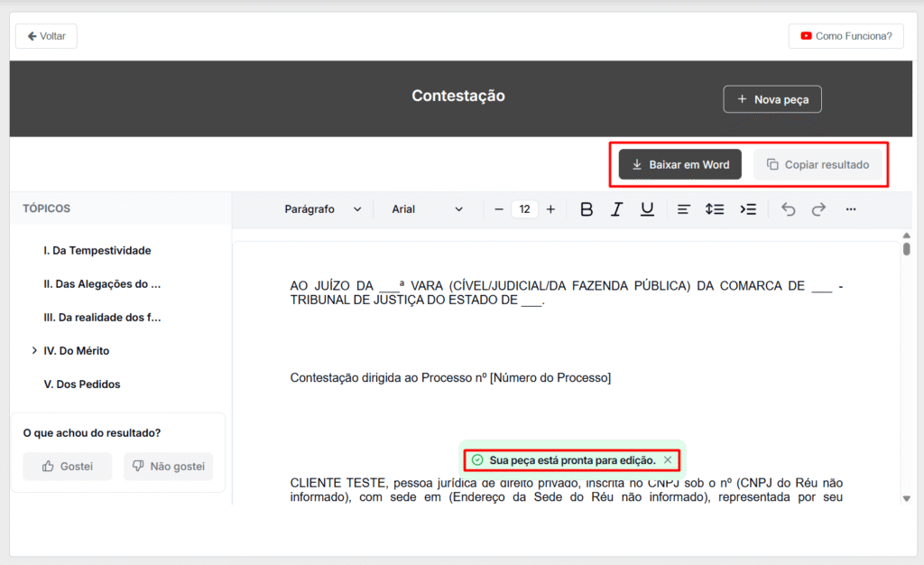The height and width of the screenshot is (565, 924).
Task: Click the font size input field
Action: coord(524,209)
